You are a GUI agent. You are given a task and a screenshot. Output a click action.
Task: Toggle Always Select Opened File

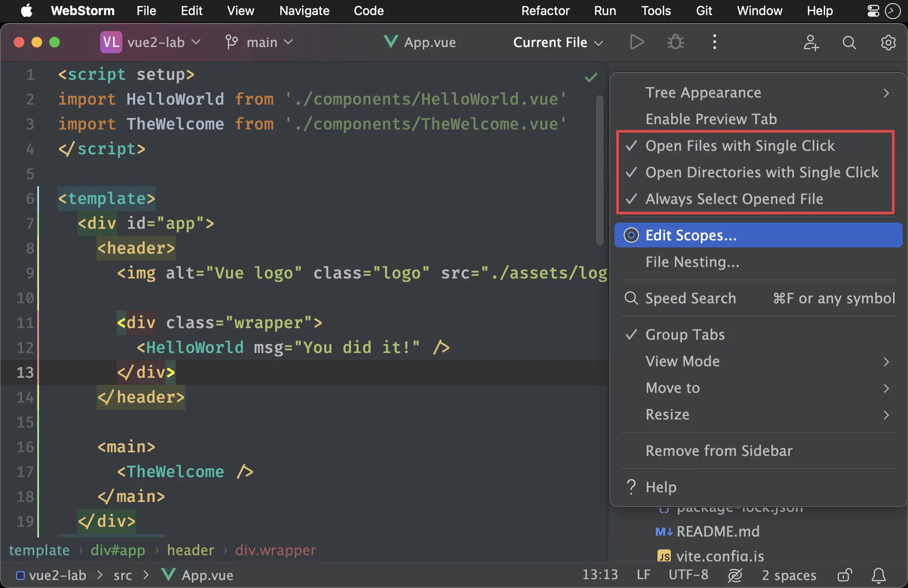coord(759,199)
